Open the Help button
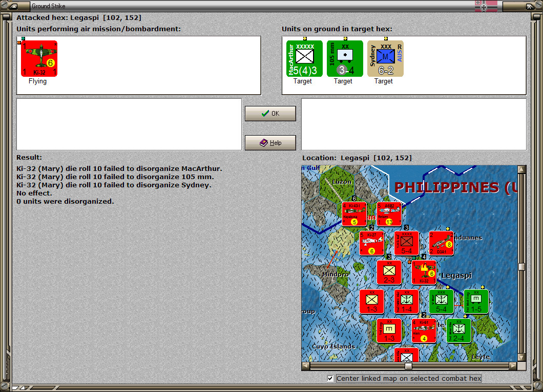Image resolution: width=543 pixels, height=392 pixels. coord(270,143)
